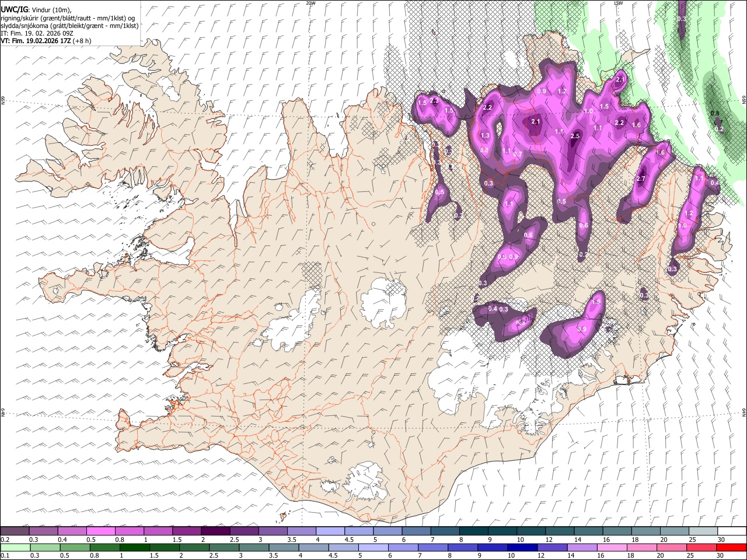Viewport: 747px width, 560px height.
Task: Pick the 3 swatch in the lower rain legend row
Action: [x=254, y=547]
